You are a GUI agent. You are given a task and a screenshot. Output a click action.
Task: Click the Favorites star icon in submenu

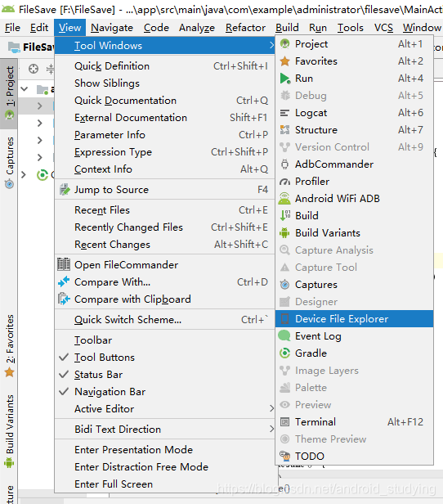(284, 61)
